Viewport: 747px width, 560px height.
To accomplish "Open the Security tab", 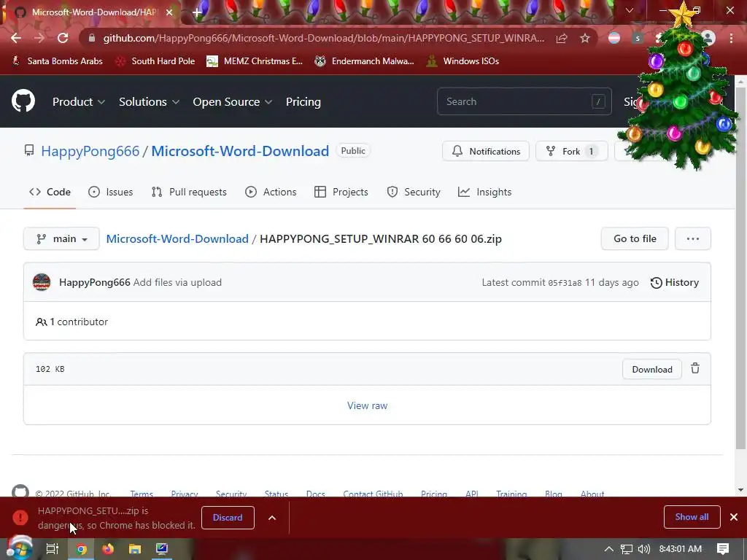I will [414, 192].
